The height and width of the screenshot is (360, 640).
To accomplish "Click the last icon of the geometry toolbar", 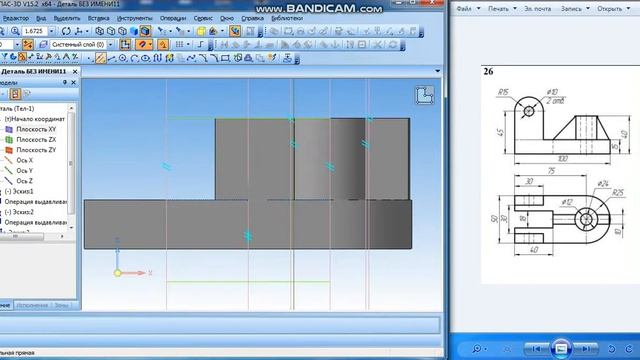I will [287, 58].
